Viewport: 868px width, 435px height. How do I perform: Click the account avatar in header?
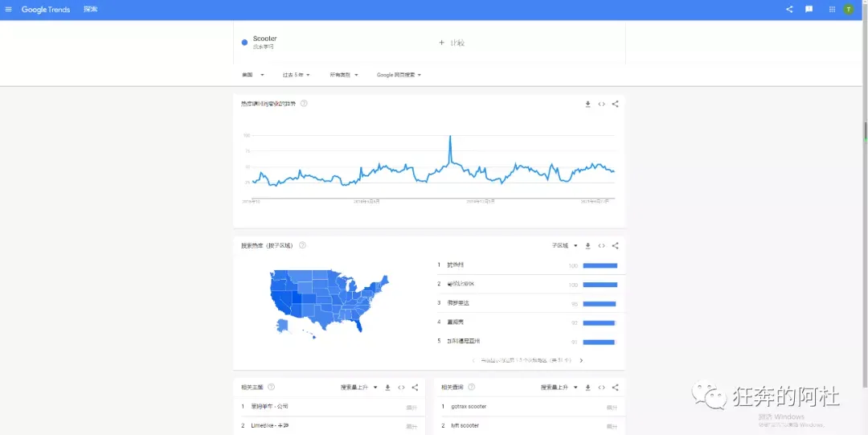tap(848, 10)
